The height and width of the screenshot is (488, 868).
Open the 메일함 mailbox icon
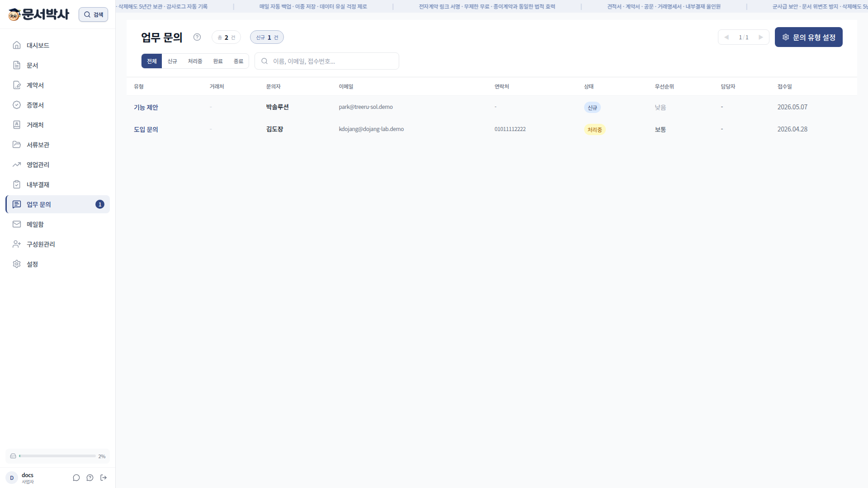click(x=17, y=224)
